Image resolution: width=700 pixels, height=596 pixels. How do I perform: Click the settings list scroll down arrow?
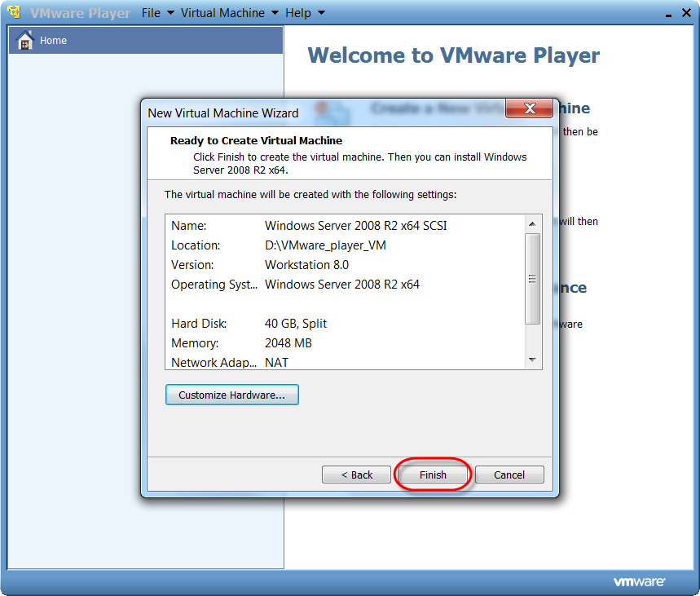(x=532, y=360)
